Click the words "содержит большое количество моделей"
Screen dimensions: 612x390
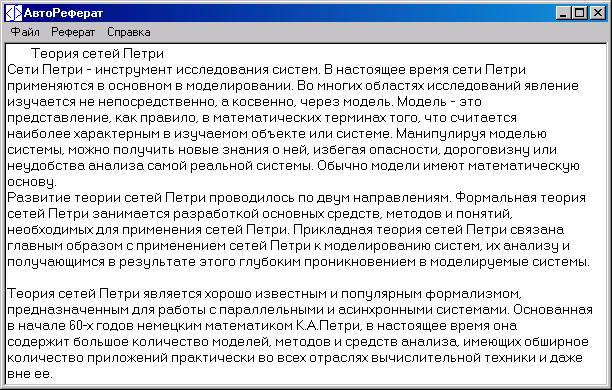pos(139,342)
